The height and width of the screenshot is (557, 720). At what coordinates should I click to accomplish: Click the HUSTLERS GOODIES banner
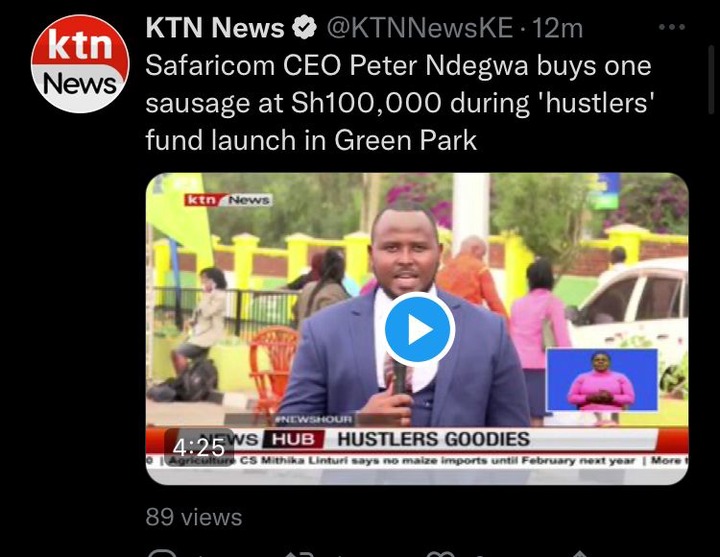433,439
